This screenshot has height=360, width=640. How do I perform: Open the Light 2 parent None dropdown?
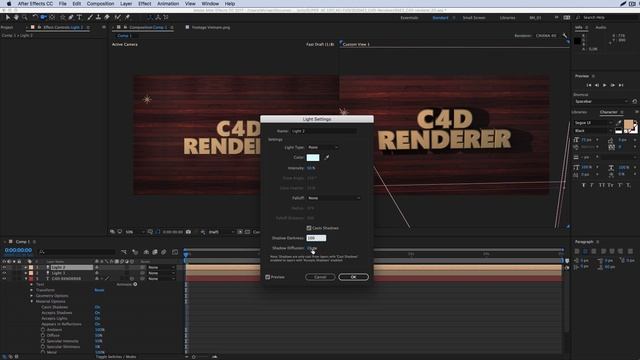point(160,267)
